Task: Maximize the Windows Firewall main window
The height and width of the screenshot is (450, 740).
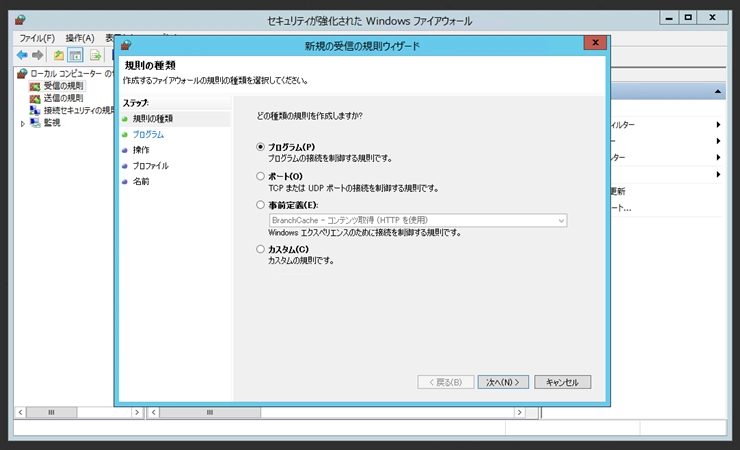Action: click(x=688, y=18)
